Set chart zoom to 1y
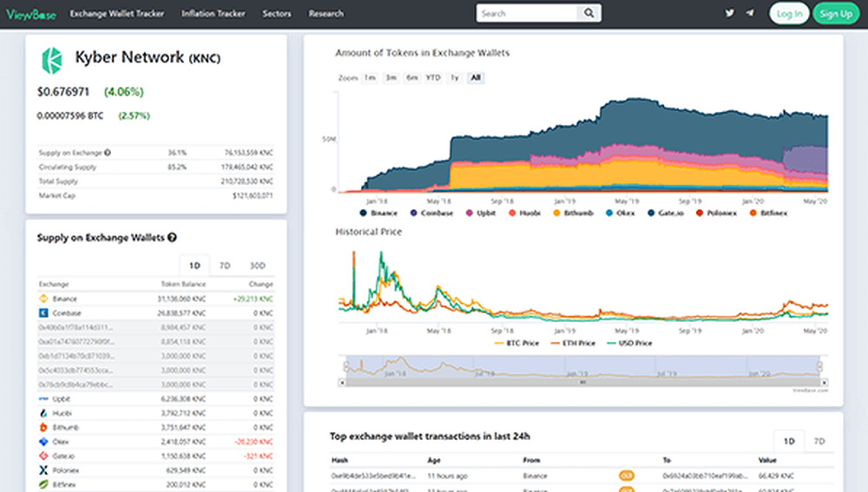The height and width of the screenshot is (492, 868). coord(455,77)
